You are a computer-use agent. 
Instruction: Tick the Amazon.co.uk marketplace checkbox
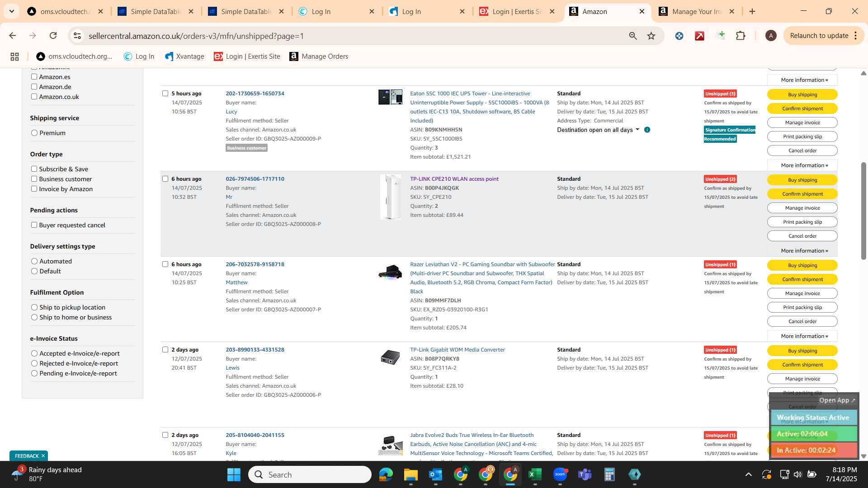tap(34, 97)
